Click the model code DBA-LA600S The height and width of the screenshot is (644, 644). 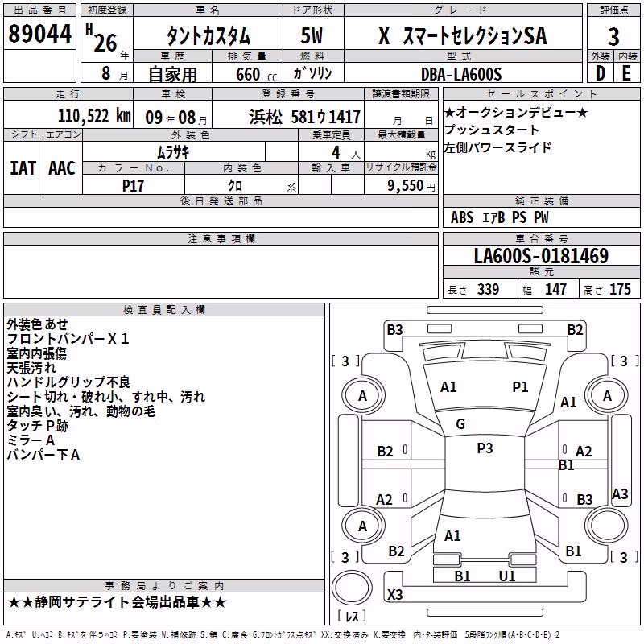pos(461,74)
